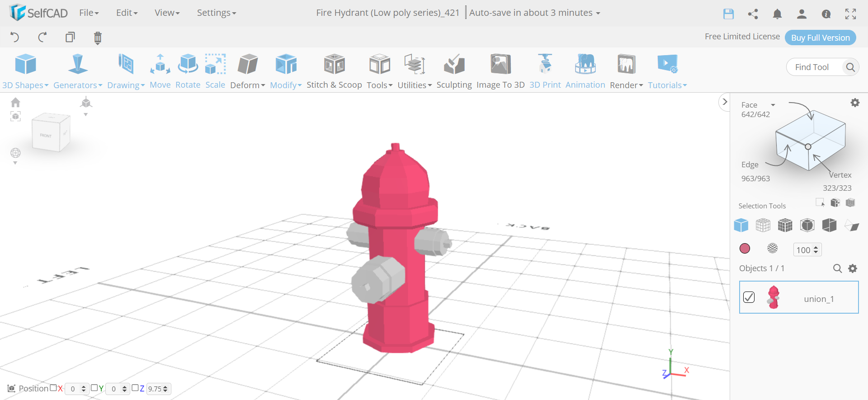This screenshot has width=868, height=400.
Task: Open the Settings menu
Action: (217, 13)
